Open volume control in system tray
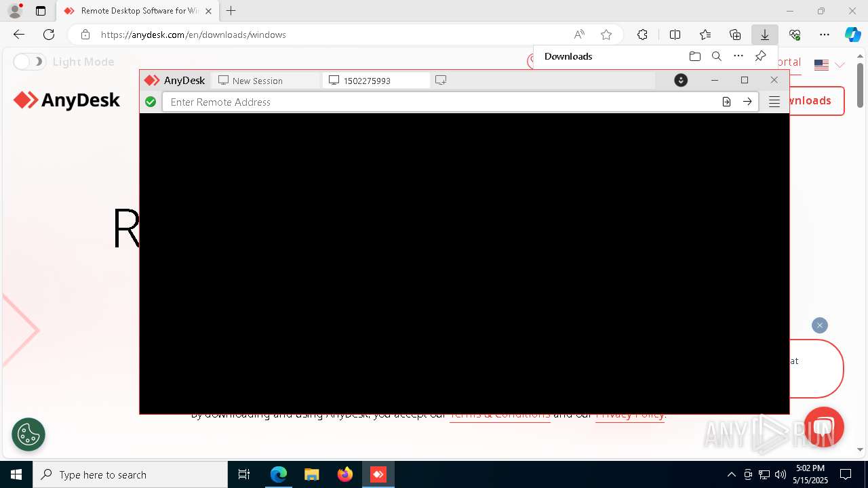Screen dimensions: 868x488 pos(781,474)
